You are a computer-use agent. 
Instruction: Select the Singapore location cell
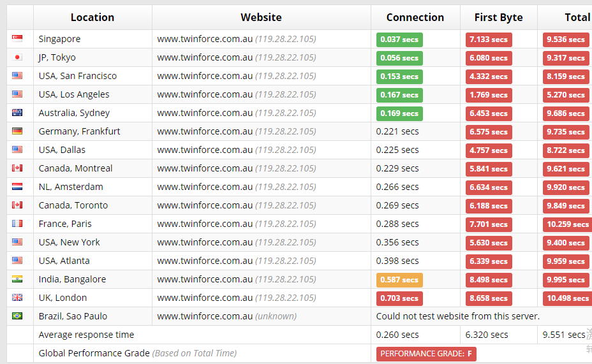click(x=93, y=39)
